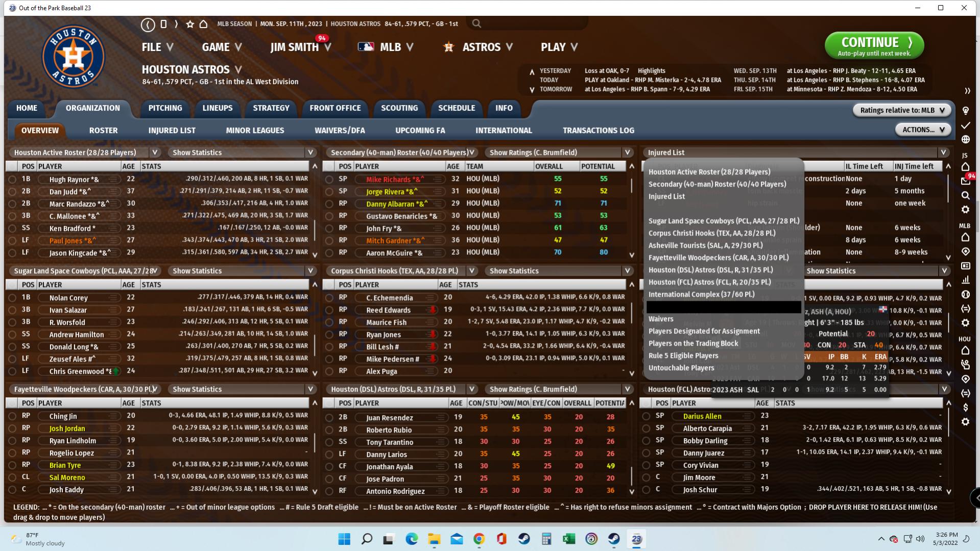This screenshot has height=551, width=980.
Task: Click the forward navigation arrow
Action: tap(176, 24)
